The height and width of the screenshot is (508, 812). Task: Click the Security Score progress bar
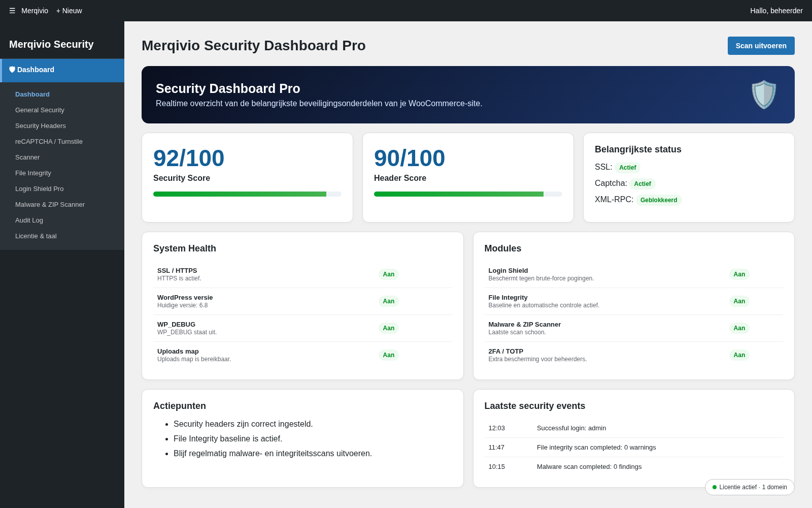pos(247,194)
